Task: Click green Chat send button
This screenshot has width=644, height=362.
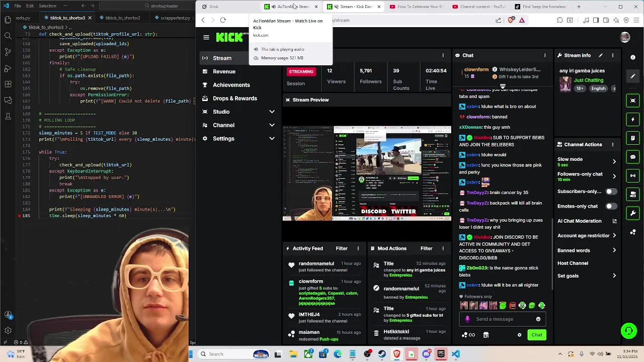Action: pos(537,335)
